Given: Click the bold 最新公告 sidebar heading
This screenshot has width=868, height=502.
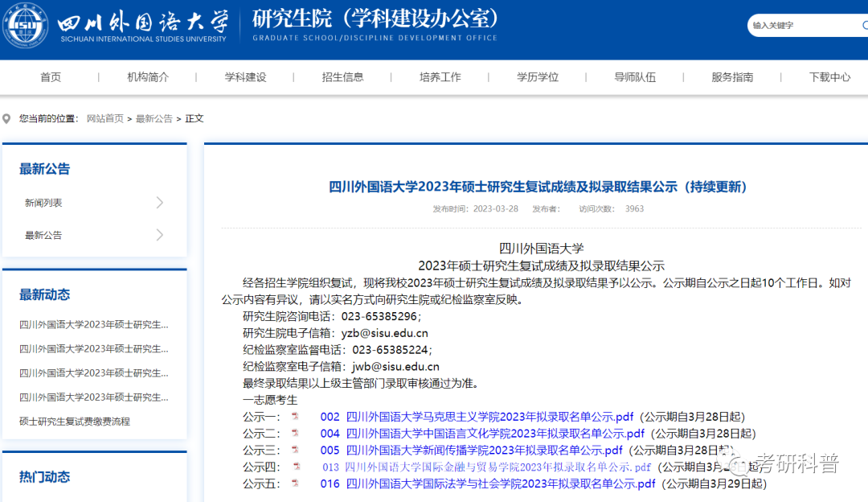Looking at the screenshot, I should pyautogui.click(x=45, y=169).
